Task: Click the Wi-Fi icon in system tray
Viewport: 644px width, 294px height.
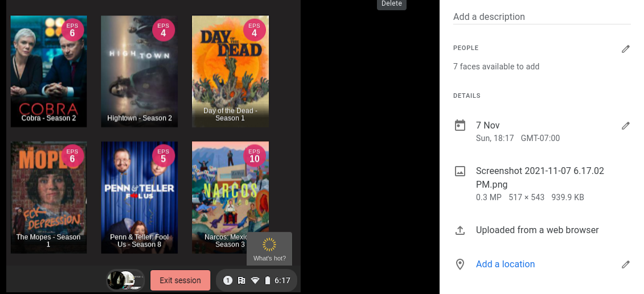Action: (x=255, y=280)
